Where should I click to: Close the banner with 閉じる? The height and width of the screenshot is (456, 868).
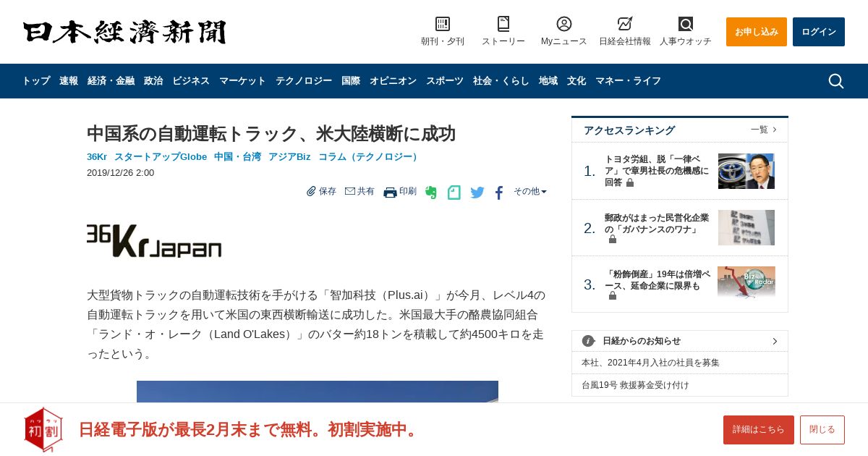(822, 430)
